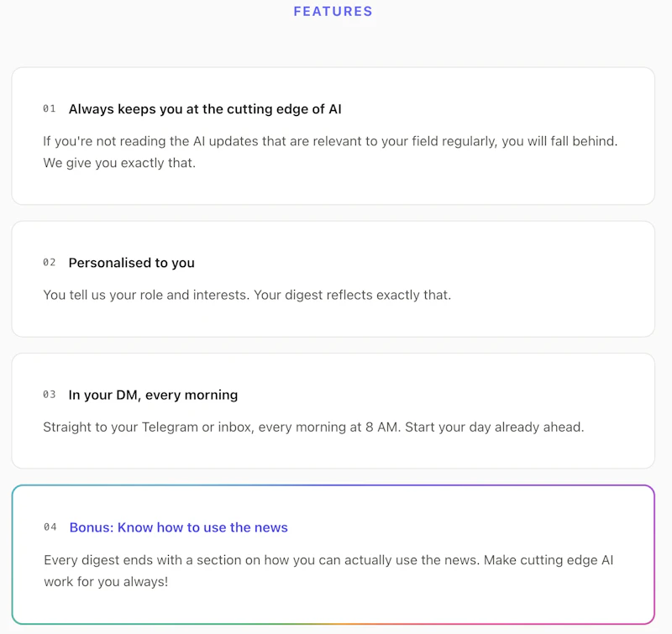Click the FEATURES section heading
Screen dimensions: 672x634
click(333, 11)
